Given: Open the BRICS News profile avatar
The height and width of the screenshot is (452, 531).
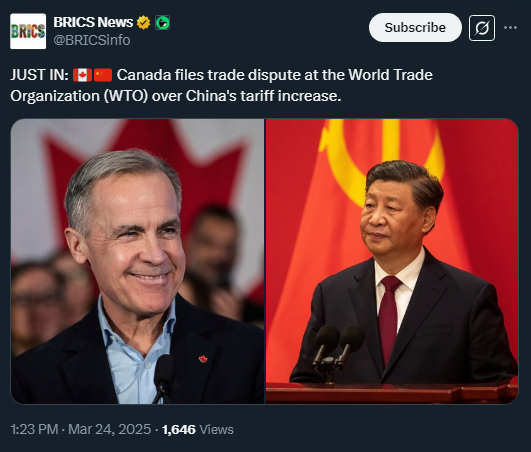Looking at the screenshot, I should (x=28, y=31).
